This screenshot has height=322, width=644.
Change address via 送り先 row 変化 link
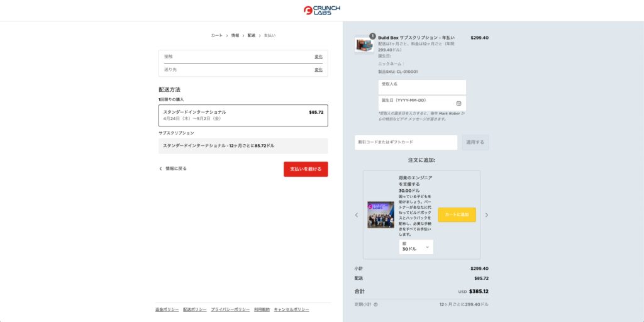[318, 70]
